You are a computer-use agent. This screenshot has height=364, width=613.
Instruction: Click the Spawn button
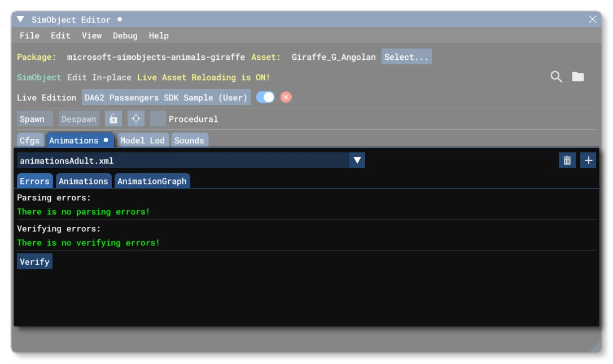tap(34, 119)
